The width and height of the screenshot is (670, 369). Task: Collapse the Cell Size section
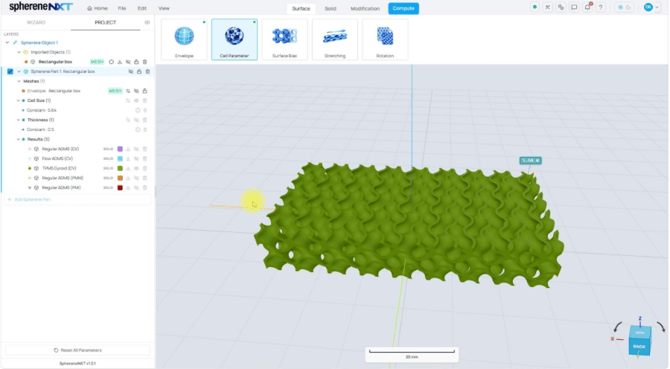pos(18,101)
